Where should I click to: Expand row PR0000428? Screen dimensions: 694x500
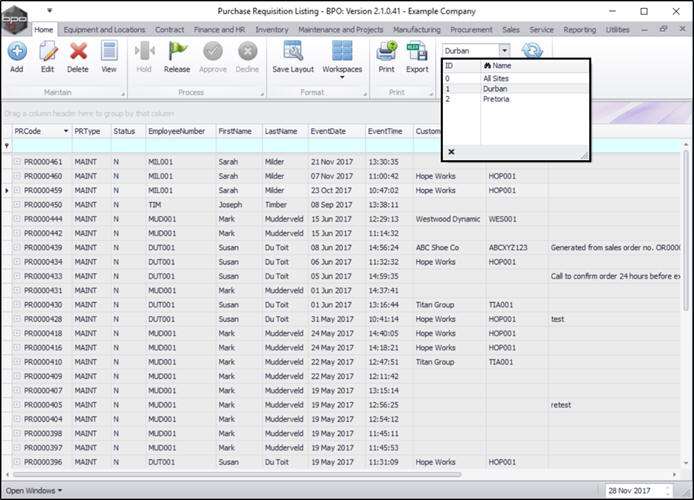(17, 319)
